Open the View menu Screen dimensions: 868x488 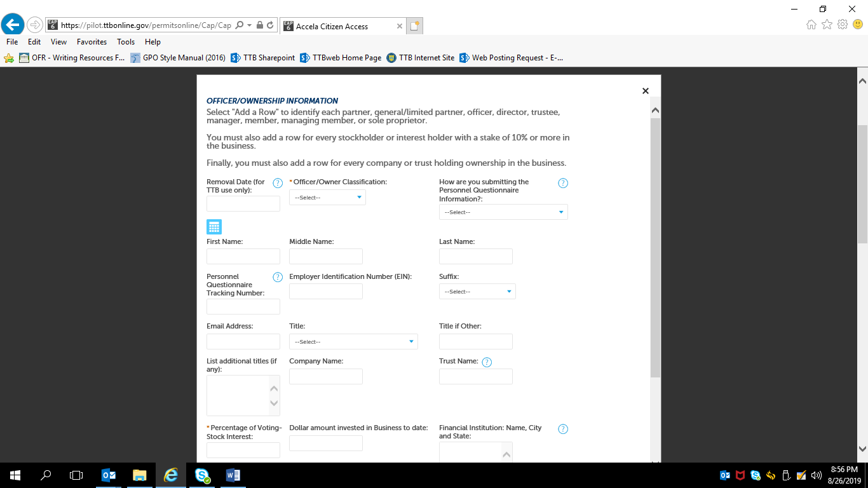tap(59, 42)
